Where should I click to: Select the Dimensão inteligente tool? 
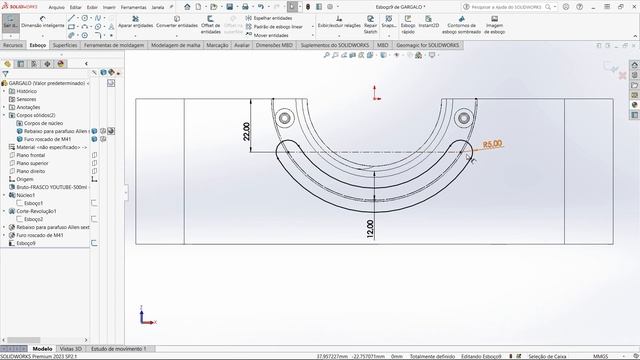43,22
